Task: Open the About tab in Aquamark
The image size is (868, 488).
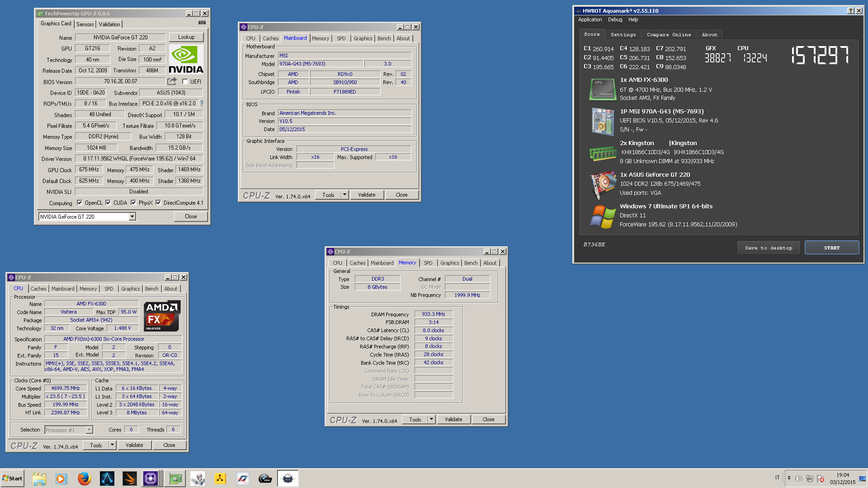Action: [x=709, y=35]
